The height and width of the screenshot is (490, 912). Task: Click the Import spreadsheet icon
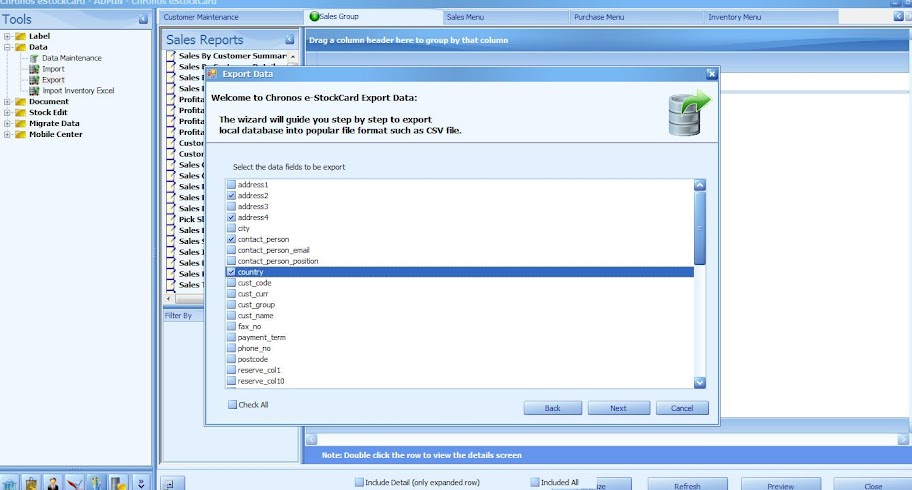click(x=34, y=69)
